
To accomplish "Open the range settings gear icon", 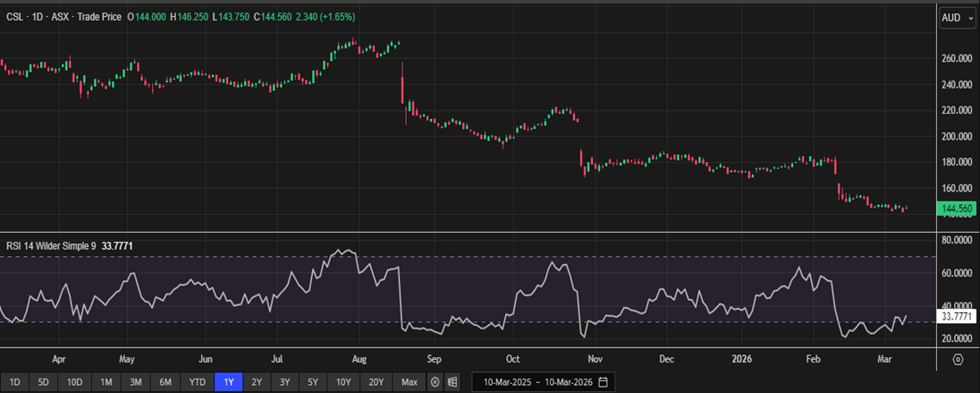I will 435,382.
